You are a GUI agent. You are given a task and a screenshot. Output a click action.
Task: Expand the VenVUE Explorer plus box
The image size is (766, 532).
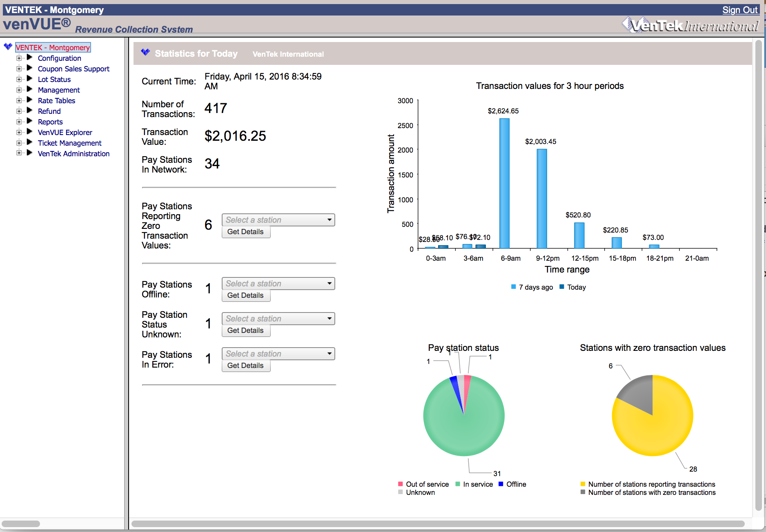pos(19,132)
